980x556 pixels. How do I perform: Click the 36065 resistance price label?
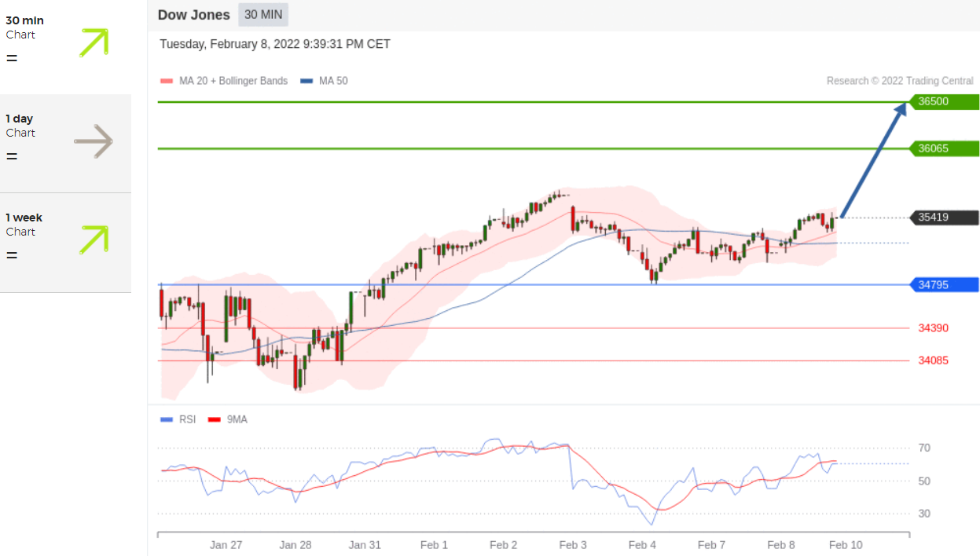(944, 148)
